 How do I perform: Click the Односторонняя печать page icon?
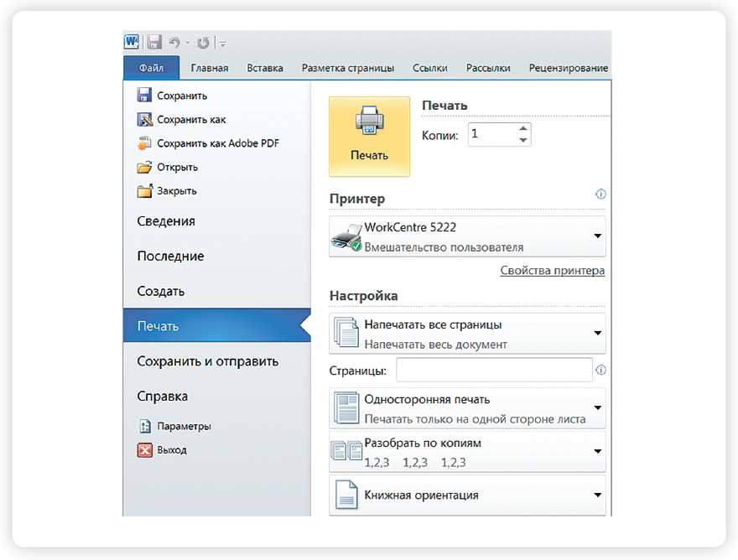[346, 407]
